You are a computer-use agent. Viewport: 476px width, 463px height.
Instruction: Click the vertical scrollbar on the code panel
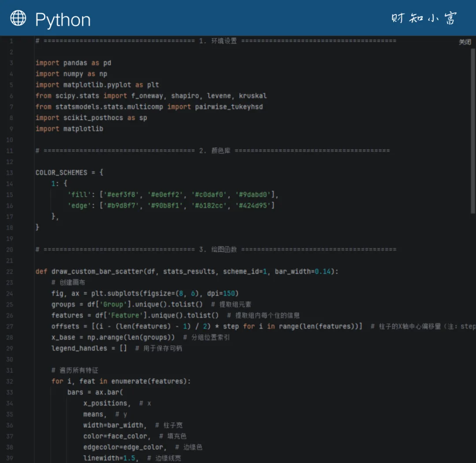[472, 131]
